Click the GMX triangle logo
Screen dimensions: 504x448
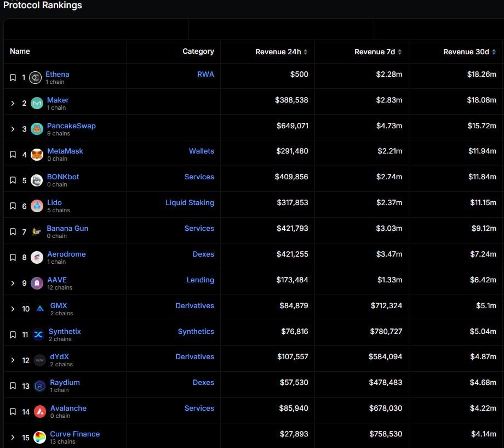pyautogui.click(x=40, y=309)
